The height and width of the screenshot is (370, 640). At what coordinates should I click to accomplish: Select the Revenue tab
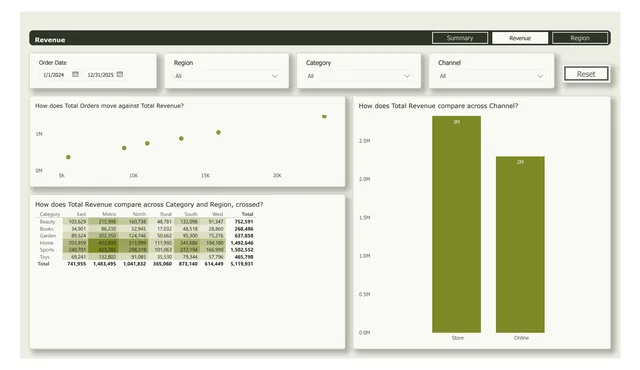coord(520,38)
